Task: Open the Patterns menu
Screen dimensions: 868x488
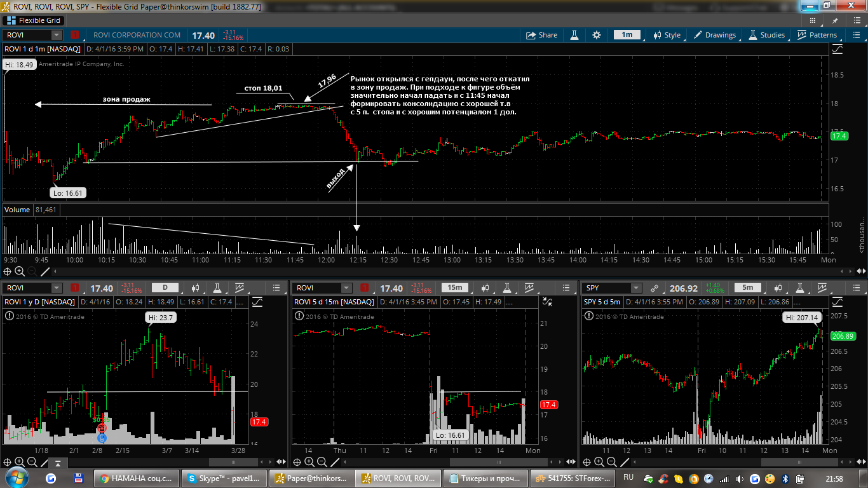Action: click(x=817, y=35)
